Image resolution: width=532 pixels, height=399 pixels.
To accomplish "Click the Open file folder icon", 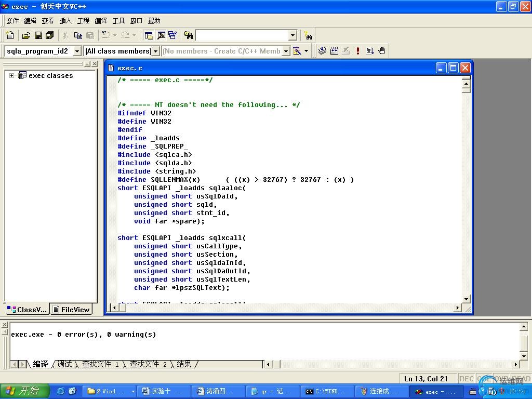I will (26, 35).
